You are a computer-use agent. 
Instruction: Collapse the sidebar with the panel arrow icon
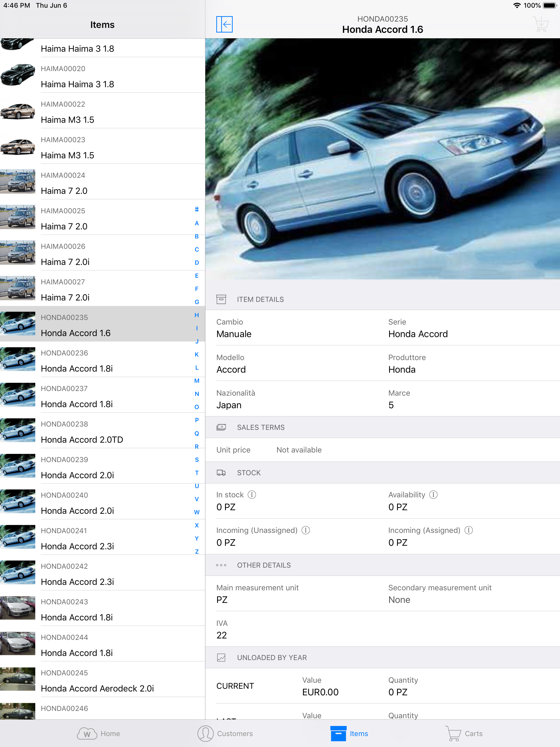tap(224, 24)
